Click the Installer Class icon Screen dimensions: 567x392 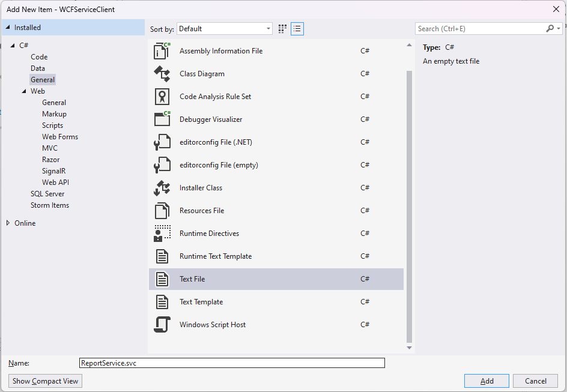point(162,188)
